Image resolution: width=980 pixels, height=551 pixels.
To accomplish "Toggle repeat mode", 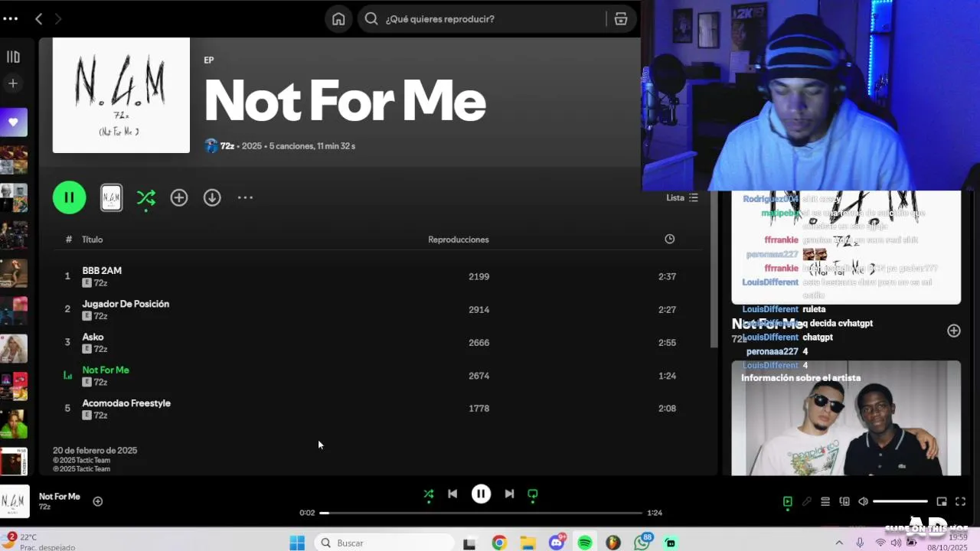I will tap(533, 494).
